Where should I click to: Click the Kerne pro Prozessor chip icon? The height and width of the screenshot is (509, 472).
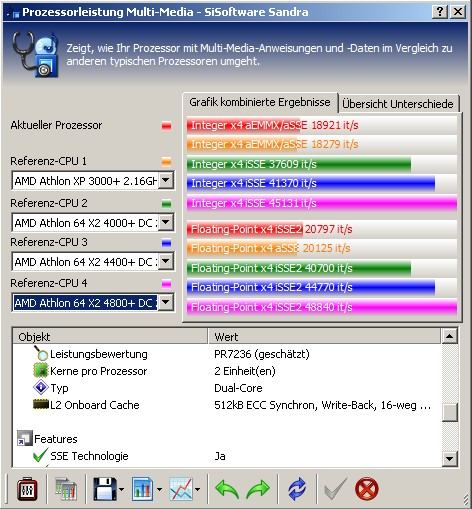pos(41,371)
